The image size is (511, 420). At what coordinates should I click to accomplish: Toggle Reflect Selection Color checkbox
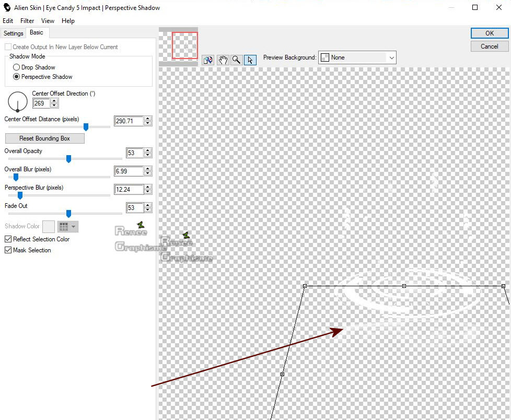pos(8,239)
